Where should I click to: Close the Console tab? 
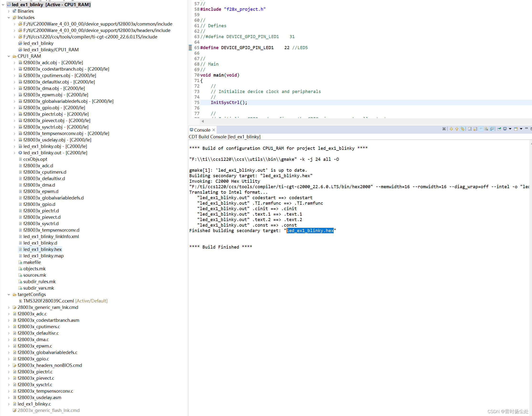[x=214, y=130]
